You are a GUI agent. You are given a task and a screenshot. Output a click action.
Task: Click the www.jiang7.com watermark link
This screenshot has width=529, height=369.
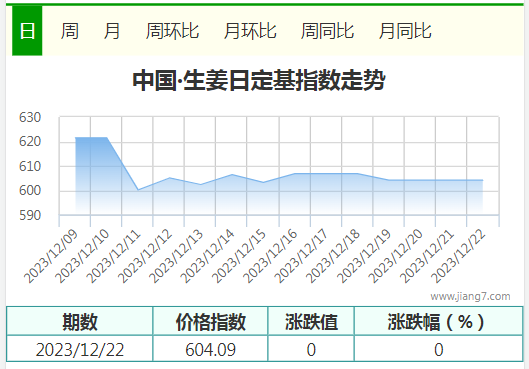point(470,296)
